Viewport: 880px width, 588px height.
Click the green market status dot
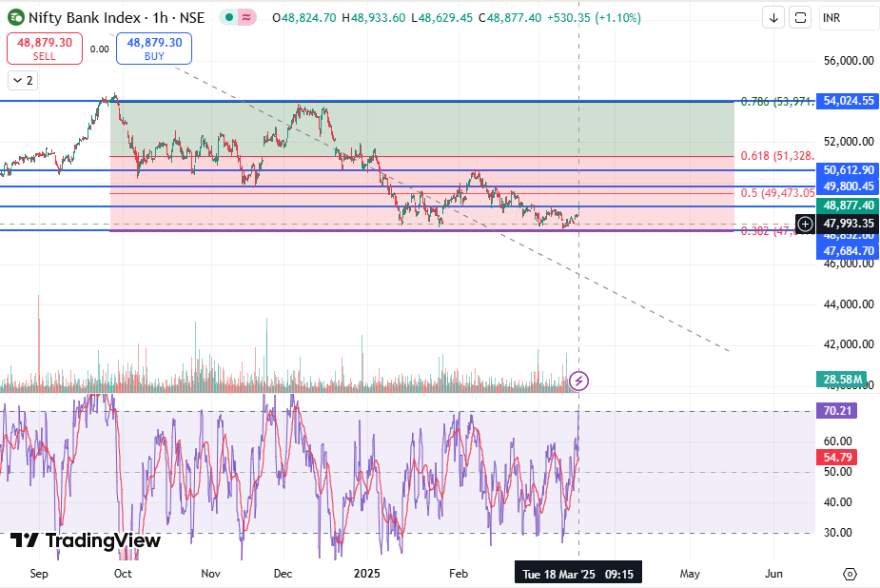click(x=229, y=17)
